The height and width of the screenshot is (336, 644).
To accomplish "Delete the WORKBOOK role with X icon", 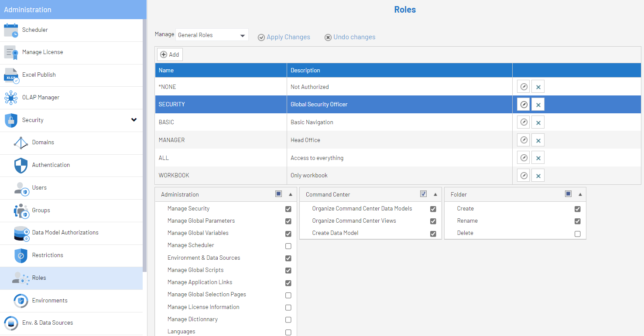I will coord(538,176).
